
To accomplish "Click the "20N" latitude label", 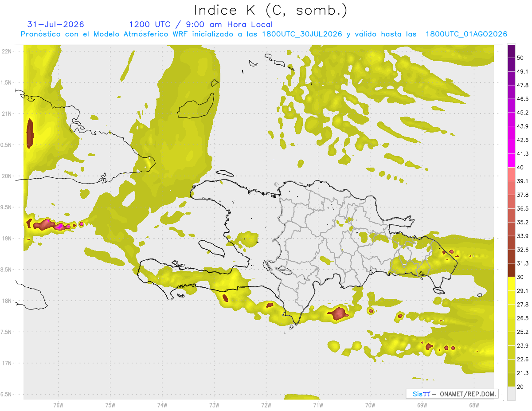I will (x=7, y=176).
